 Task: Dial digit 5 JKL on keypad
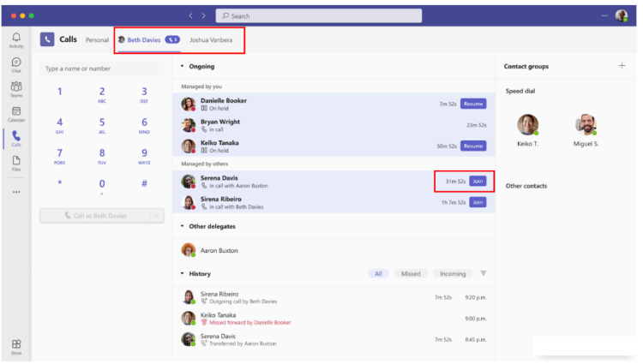[102, 125]
